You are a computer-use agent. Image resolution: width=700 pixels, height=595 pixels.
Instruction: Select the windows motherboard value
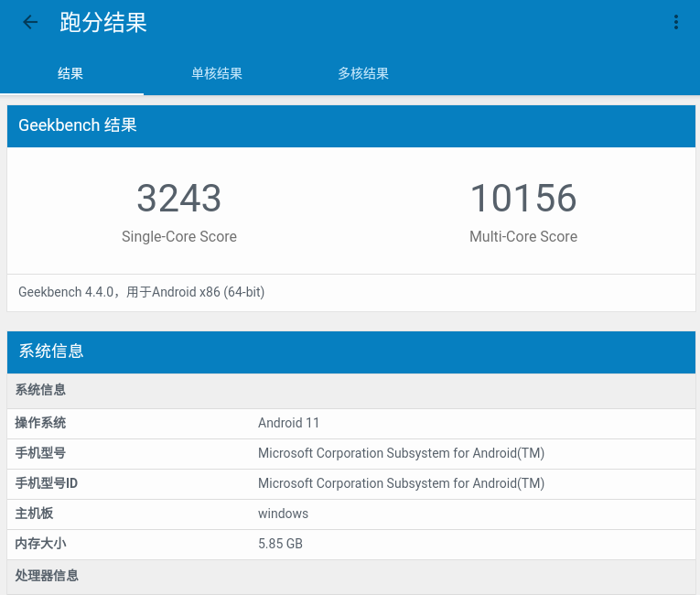[x=283, y=514]
